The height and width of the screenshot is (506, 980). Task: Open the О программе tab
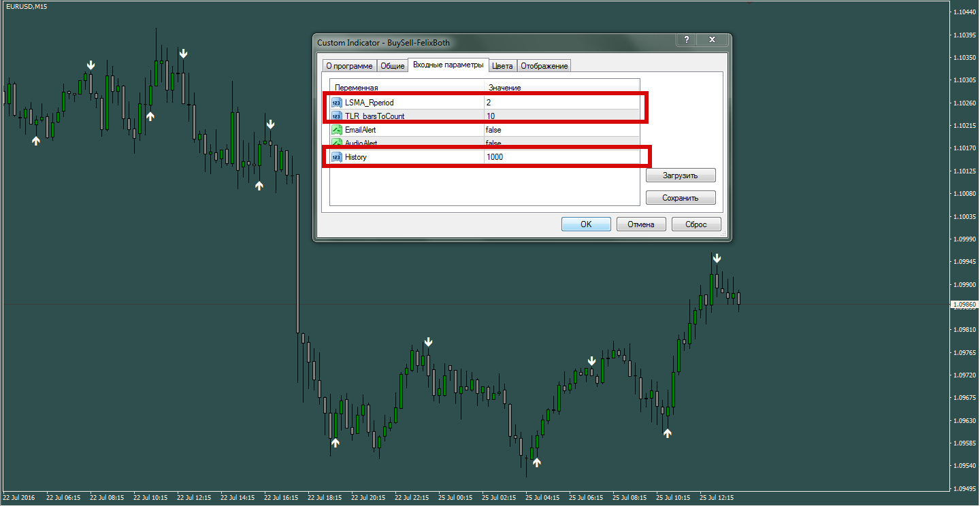click(x=349, y=66)
